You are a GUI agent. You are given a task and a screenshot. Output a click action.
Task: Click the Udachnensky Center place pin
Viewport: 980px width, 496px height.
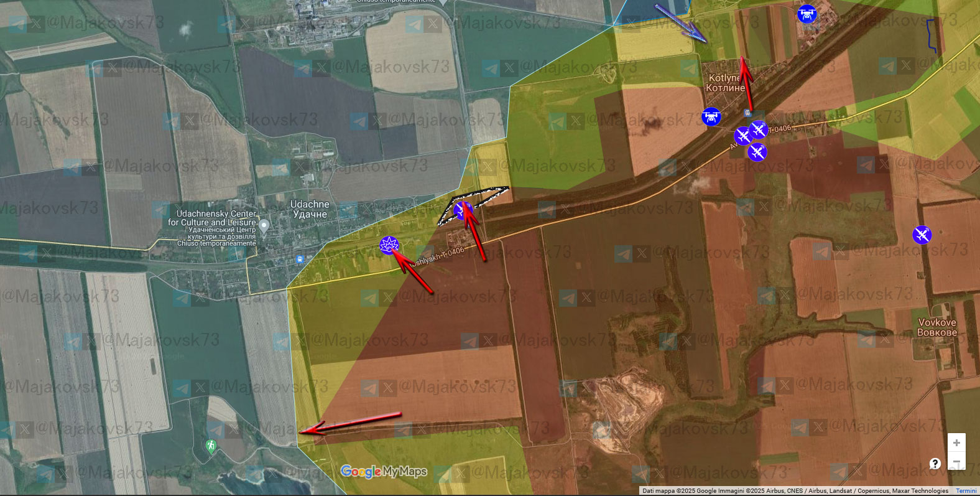pyautogui.click(x=264, y=226)
